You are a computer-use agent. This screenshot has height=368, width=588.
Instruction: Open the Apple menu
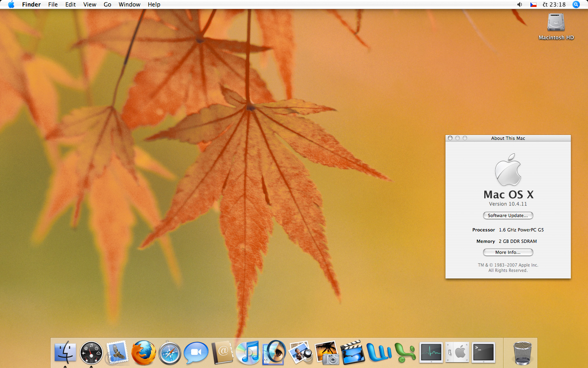pyautogui.click(x=11, y=4)
